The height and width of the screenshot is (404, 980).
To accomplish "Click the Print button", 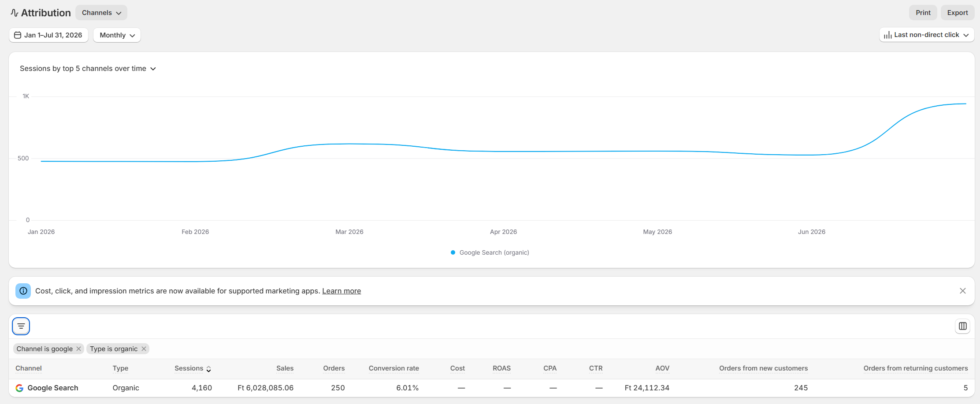I will pyautogui.click(x=923, y=13).
